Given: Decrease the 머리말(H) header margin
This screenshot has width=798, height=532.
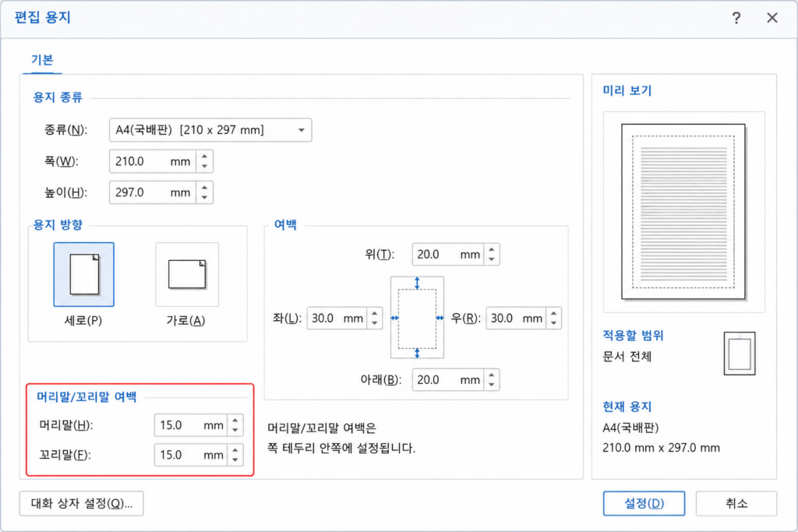Looking at the screenshot, I should pos(235,431).
